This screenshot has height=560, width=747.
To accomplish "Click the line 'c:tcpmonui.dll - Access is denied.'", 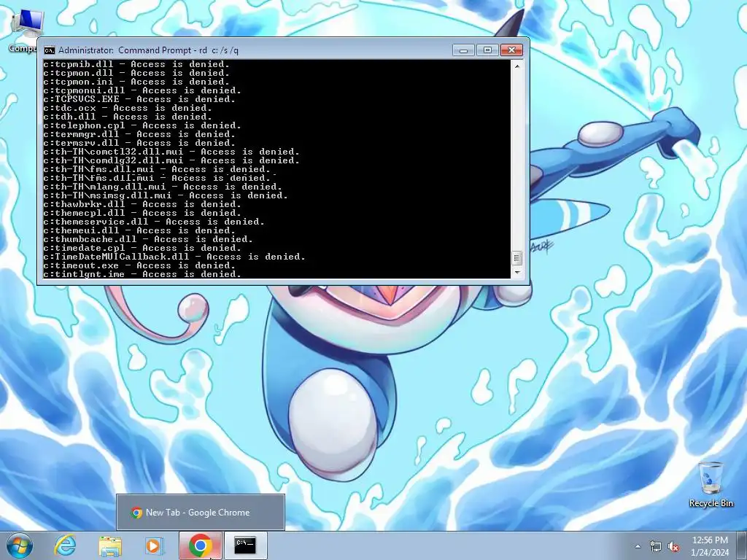I will [x=142, y=90].
